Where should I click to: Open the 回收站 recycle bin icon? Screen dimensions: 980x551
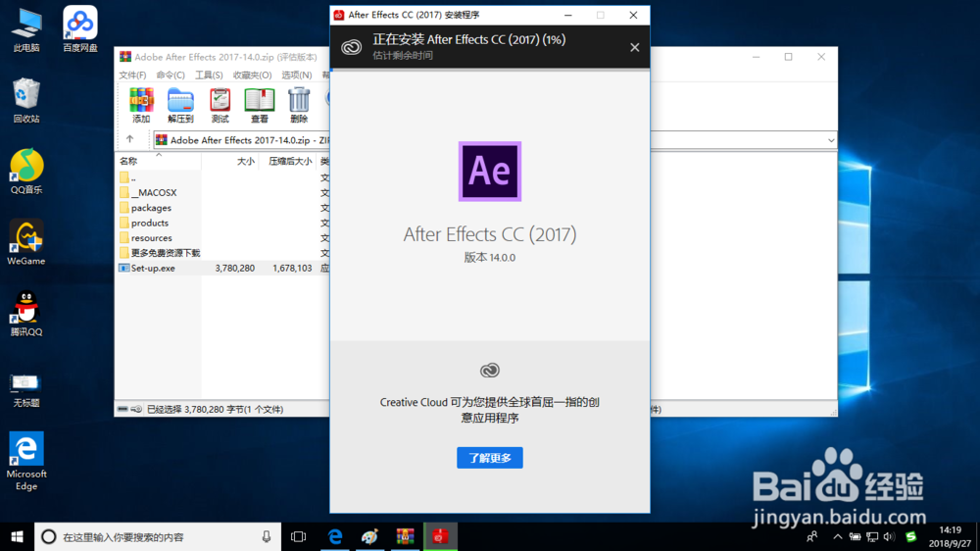26,100
